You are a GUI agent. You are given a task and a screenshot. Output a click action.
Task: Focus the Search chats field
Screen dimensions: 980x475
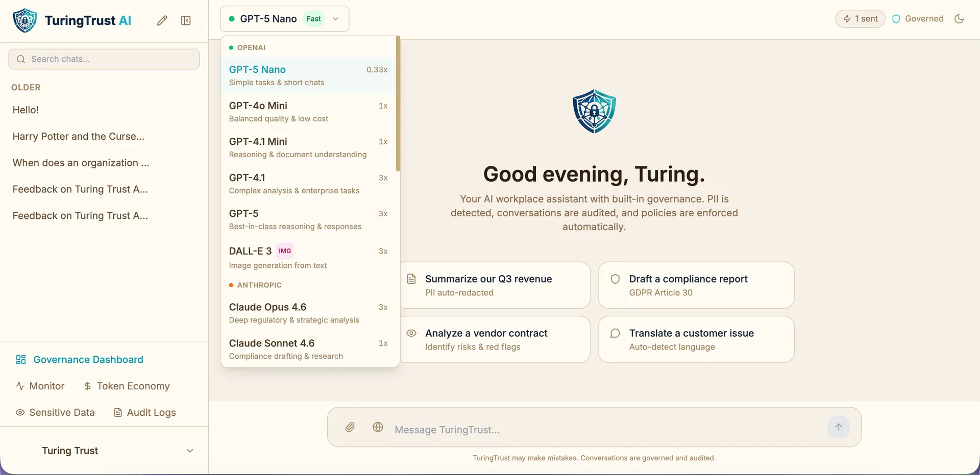point(104,59)
